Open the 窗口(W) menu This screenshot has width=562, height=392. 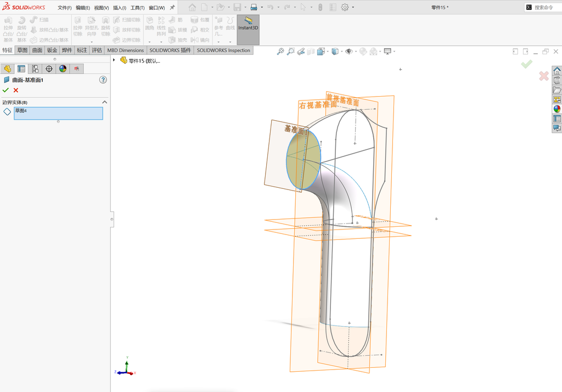click(x=156, y=8)
